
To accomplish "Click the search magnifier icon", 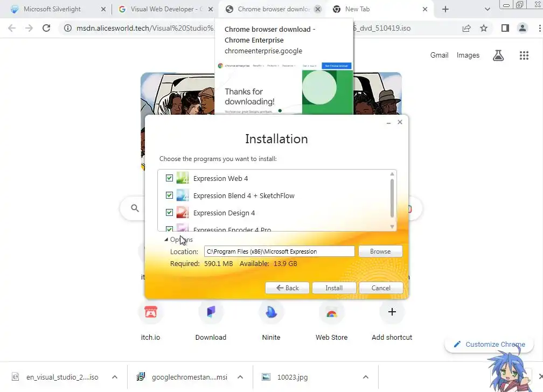I will point(135,208).
